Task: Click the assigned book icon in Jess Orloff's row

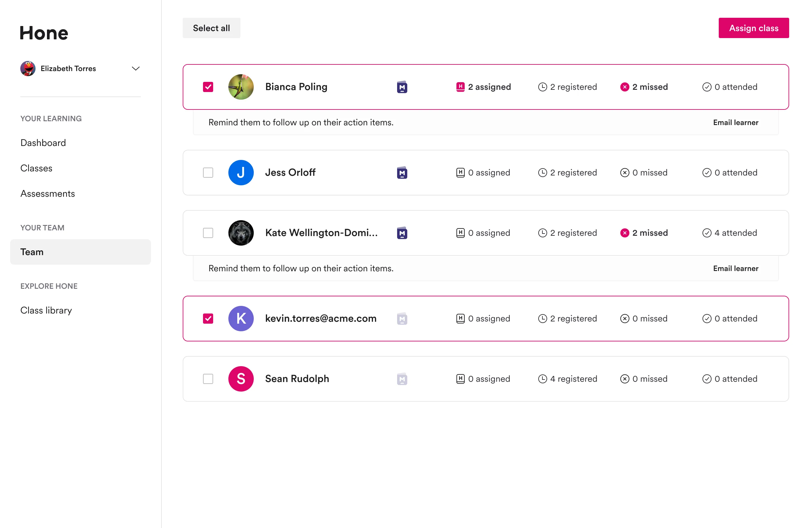Action: [x=460, y=173]
